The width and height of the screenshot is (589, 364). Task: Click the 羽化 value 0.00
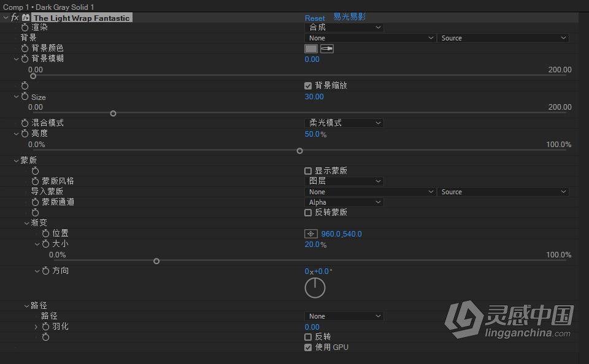(x=312, y=327)
